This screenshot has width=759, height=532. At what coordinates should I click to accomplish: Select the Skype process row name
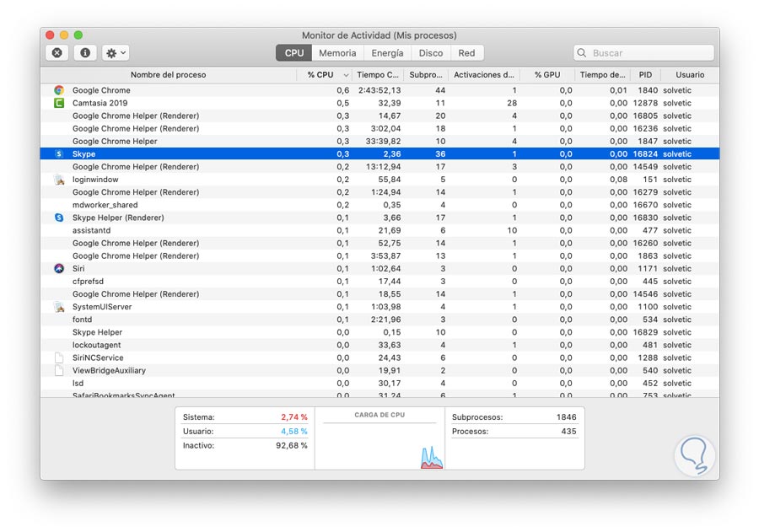tap(83, 154)
